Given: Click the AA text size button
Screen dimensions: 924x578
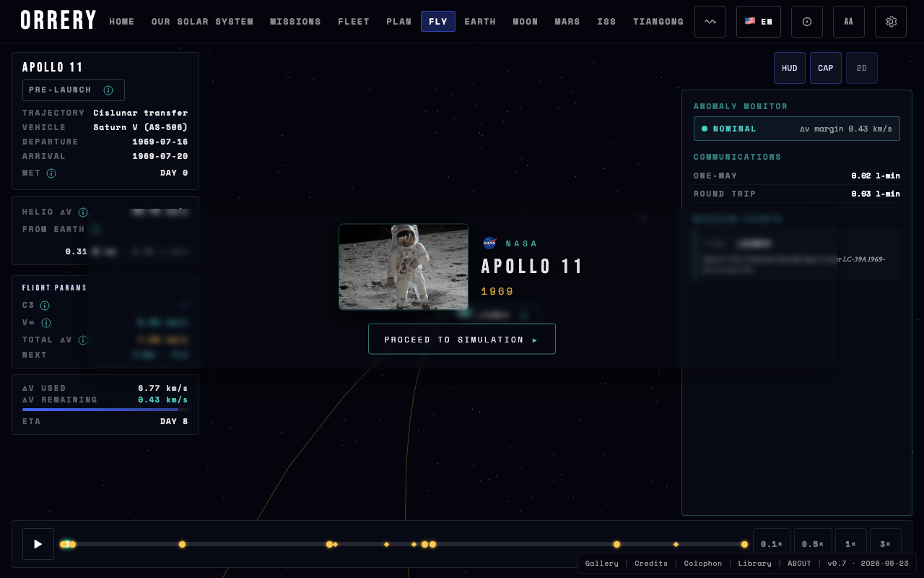Looking at the screenshot, I should pyautogui.click(x=849, y=22).
